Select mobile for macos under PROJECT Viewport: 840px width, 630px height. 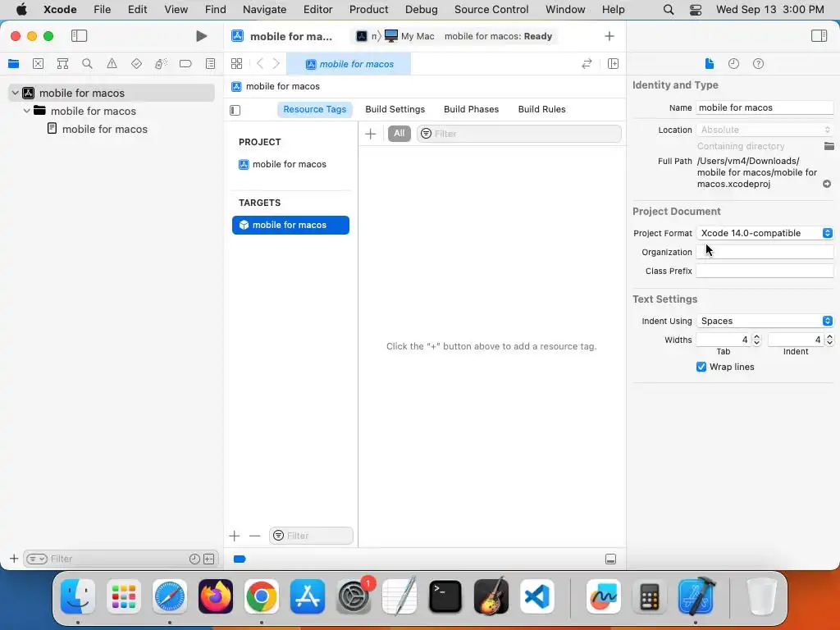point(290,164)
